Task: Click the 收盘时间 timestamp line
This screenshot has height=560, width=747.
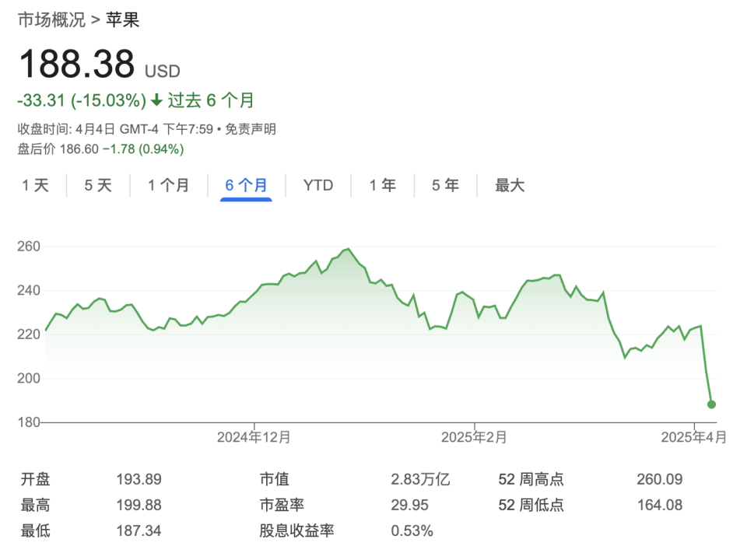Action: 115,129
